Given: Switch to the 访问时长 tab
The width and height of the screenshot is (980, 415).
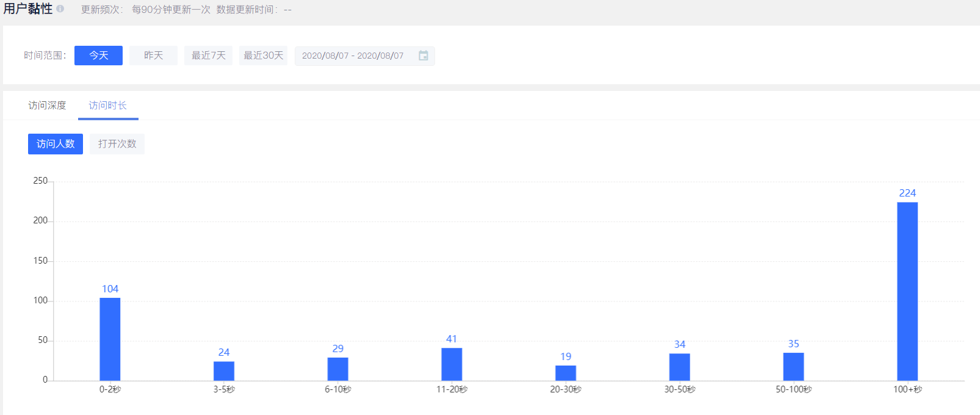Looking at the screenshot, I should coord(108,106).
